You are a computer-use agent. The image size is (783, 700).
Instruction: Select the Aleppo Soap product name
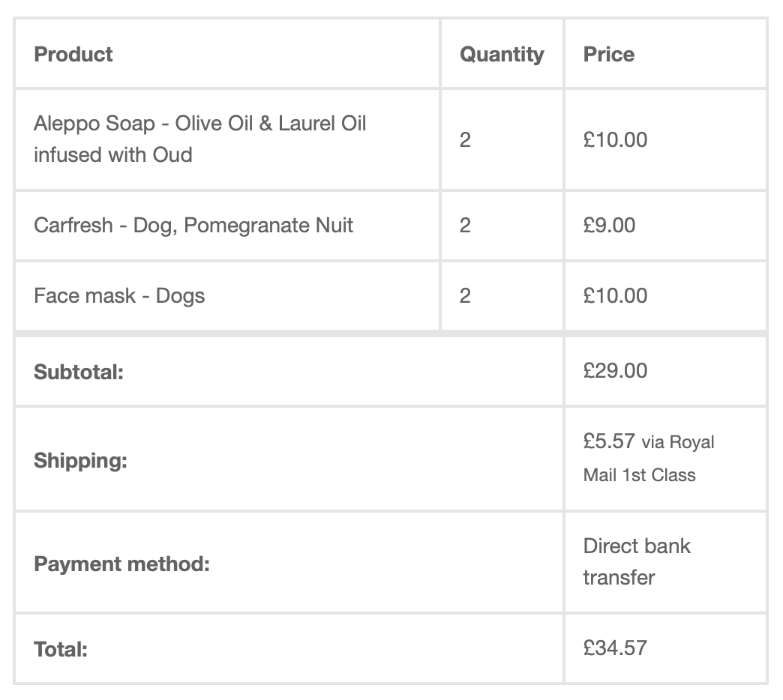(x=199, y=139)
